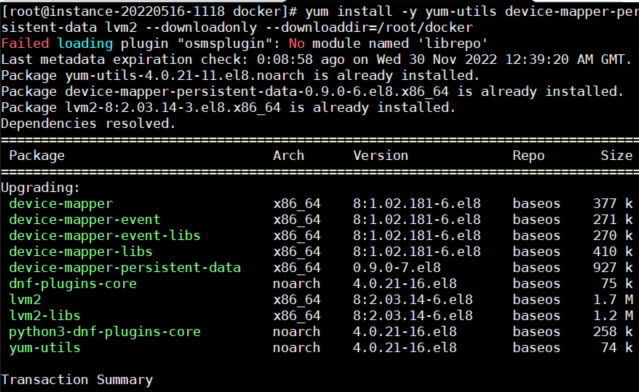The height and width of the screenshot is (392, 639).
Task: Click size '74 k' value
Action: pyautogui.click(x=617, y=348)
